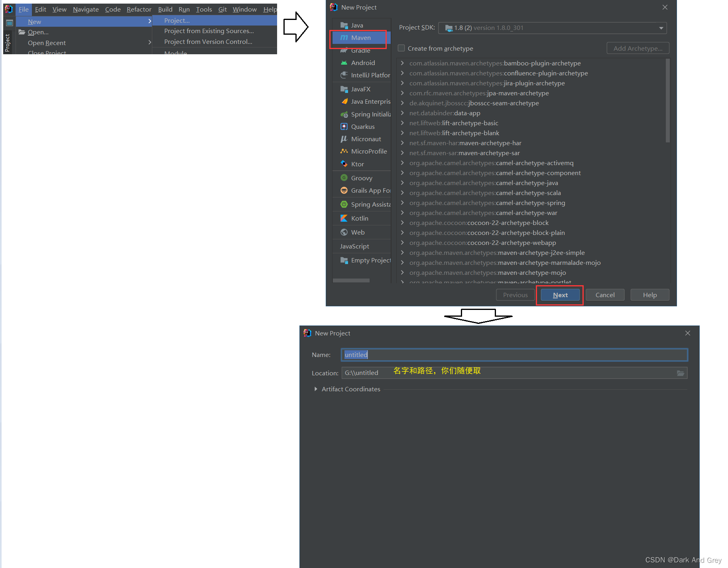Click the Java Enterprise icon
This screenshot has height=568, width=728.
point(344,102)
